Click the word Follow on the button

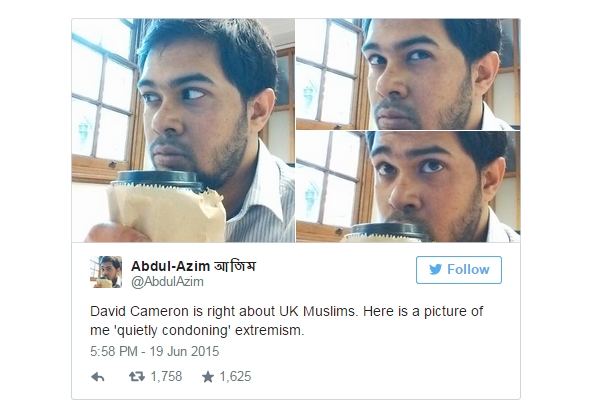468,270
